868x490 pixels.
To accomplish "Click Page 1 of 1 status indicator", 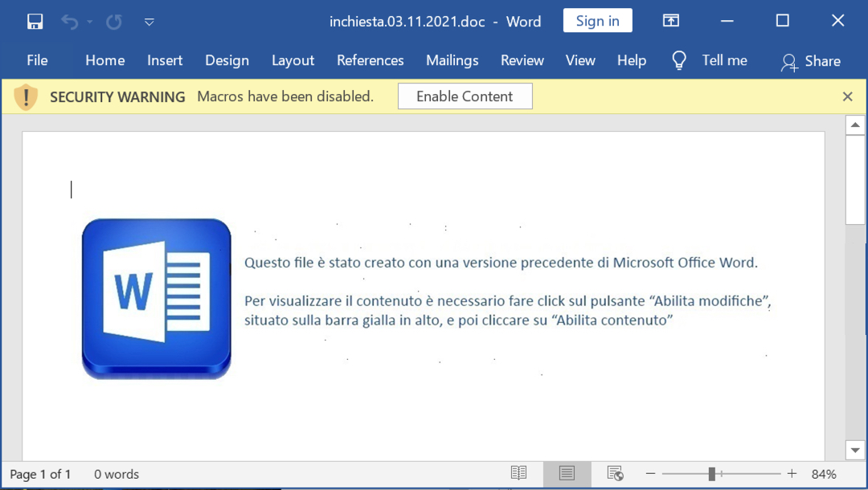I will pos(40,475).
